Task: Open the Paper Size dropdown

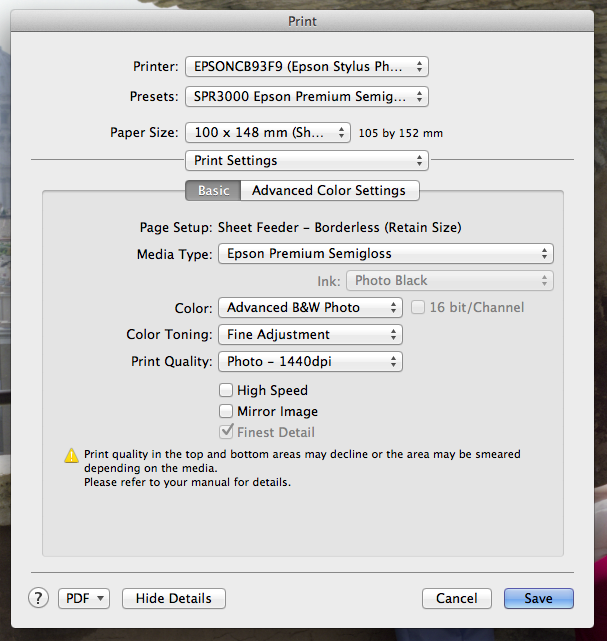Action: [267, 132]
